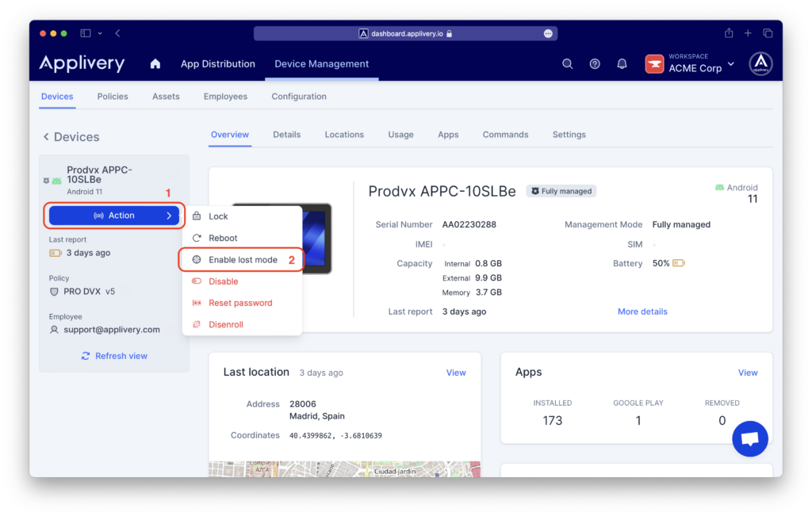Click PRO DVX v5 policy name
The image size is (812, 516).
point(89,292)
